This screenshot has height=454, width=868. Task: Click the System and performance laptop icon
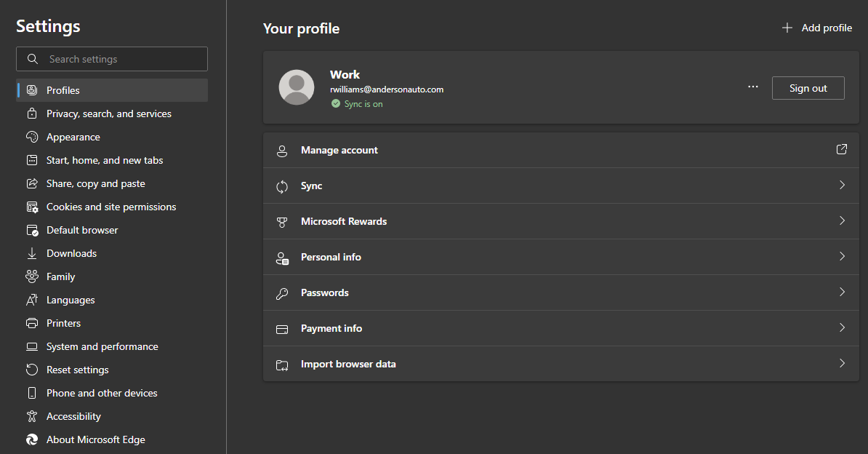32,346
